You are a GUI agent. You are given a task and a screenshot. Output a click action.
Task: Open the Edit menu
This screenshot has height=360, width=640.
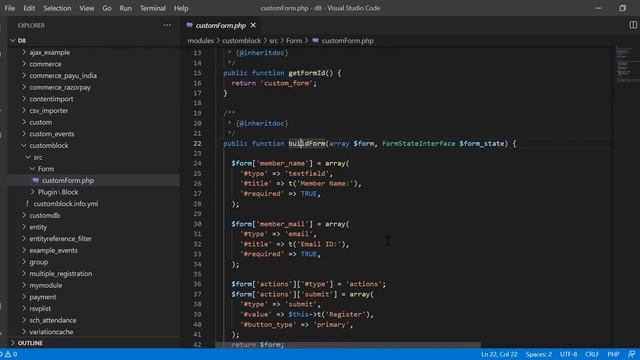click(x=29, y=8)
